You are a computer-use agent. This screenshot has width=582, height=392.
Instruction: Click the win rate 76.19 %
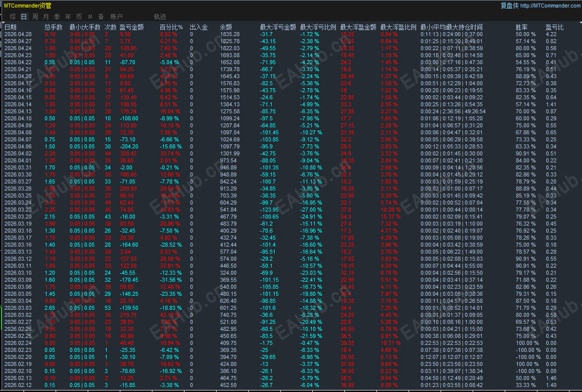coord(525,69)
